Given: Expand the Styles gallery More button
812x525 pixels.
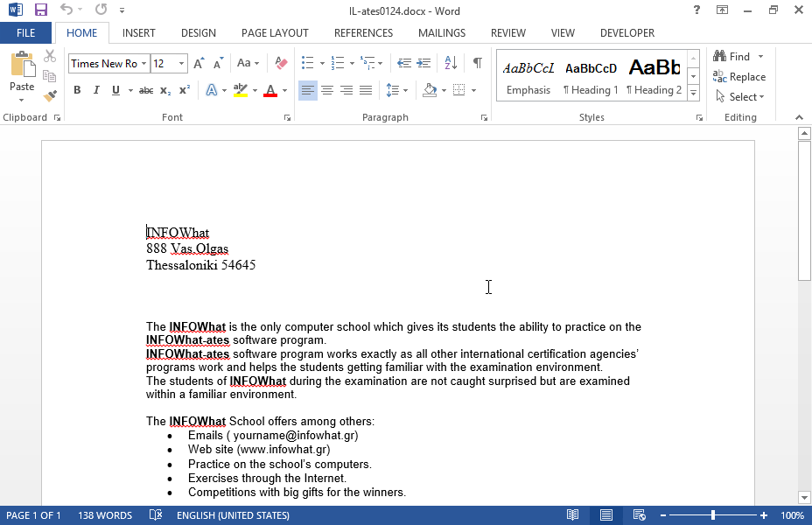Looking at the screenshot, I should (693, 94).
